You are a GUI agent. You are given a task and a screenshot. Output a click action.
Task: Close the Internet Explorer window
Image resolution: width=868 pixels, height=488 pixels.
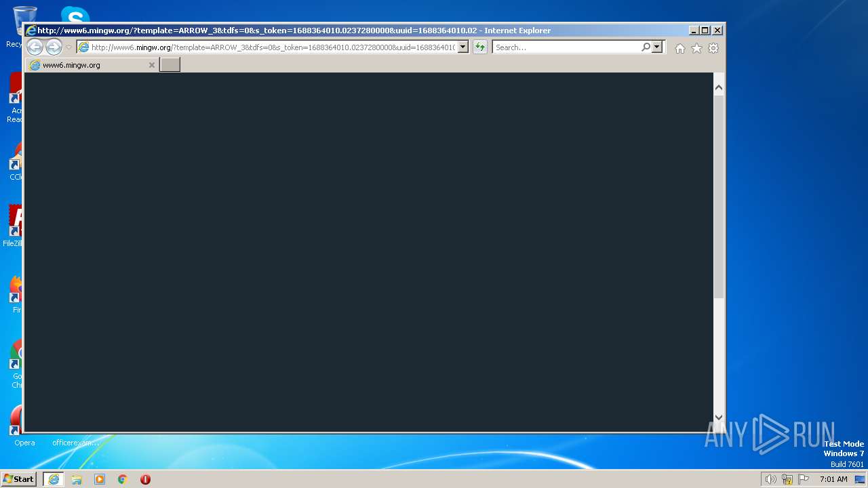(x=717, y=30)
